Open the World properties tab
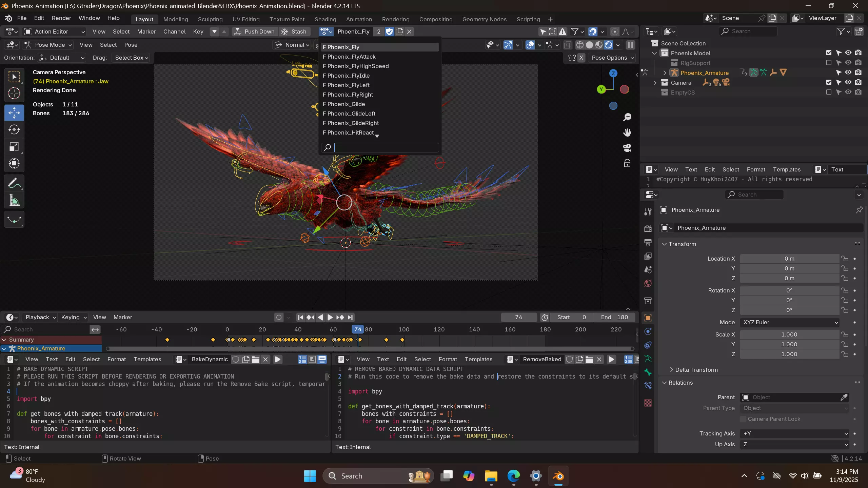The image size is (868, 488). point(648,283)
